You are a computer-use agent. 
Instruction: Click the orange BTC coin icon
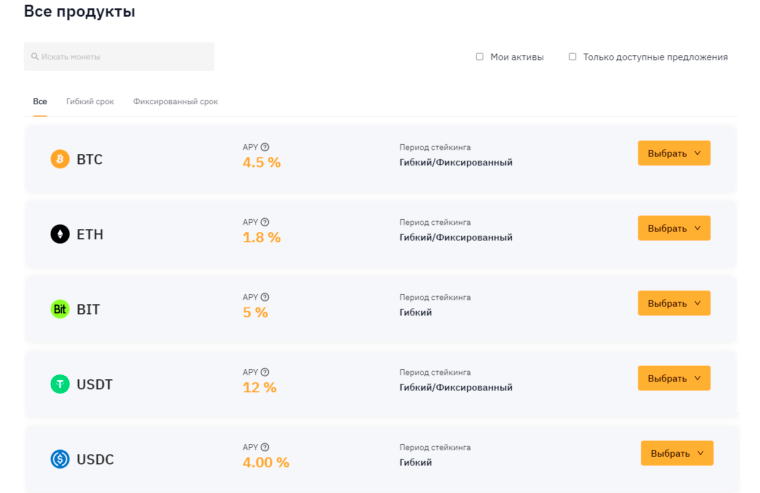point(60,159)
